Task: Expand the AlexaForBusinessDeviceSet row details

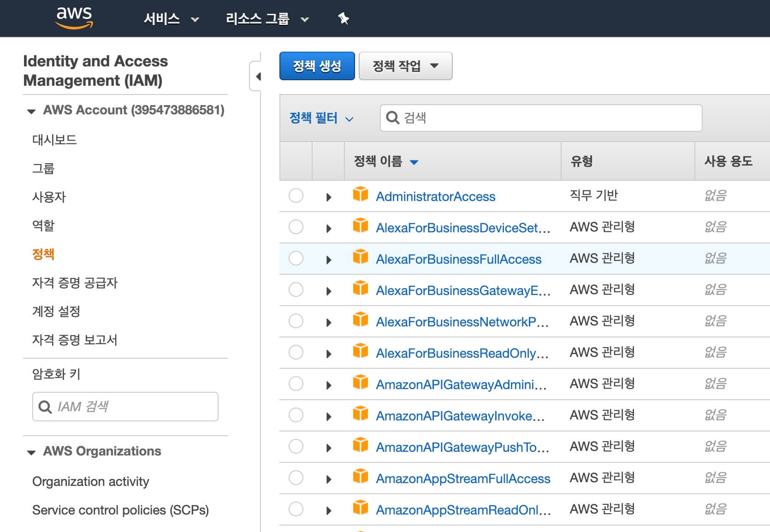Action: (329, 229)
